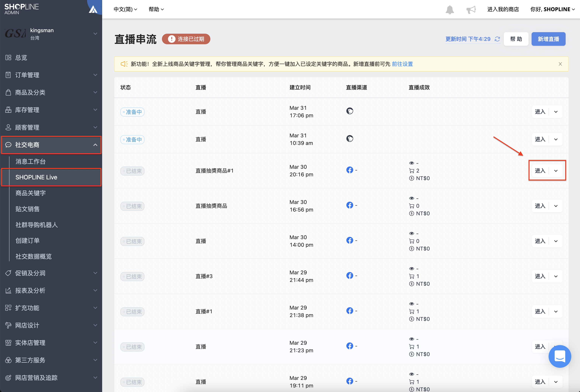Click the 连接已过期 warning badge
Screen dimensions: 580x392
pos(186,39)
